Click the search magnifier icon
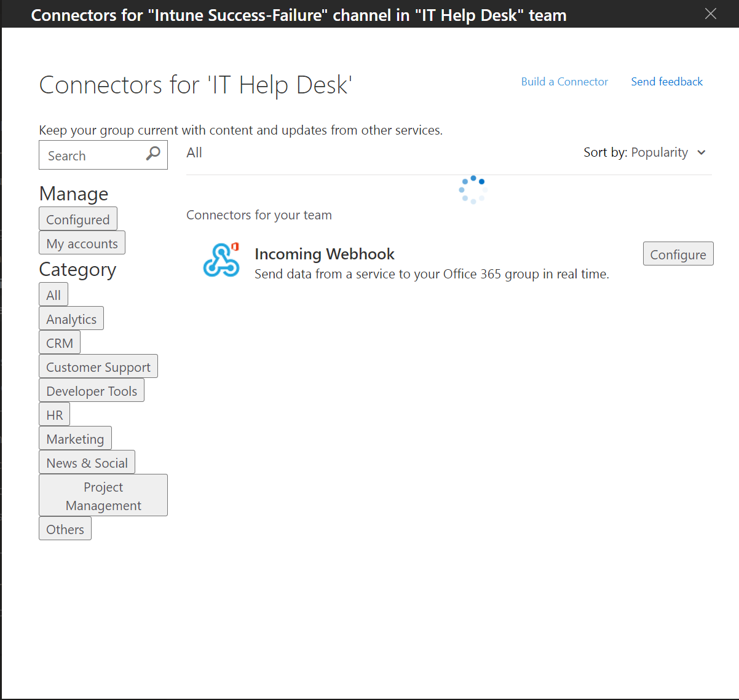 [x=152, y=154]
